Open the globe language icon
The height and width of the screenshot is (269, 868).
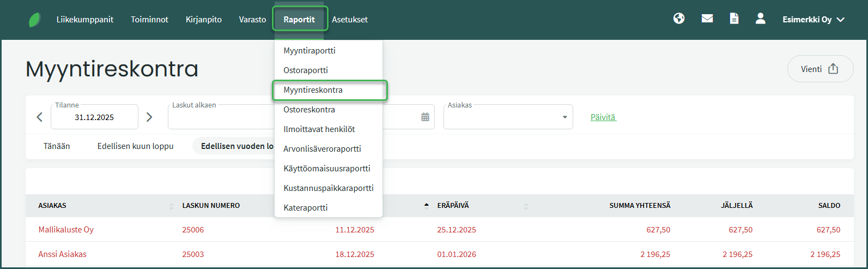click(x=679, y=19)
